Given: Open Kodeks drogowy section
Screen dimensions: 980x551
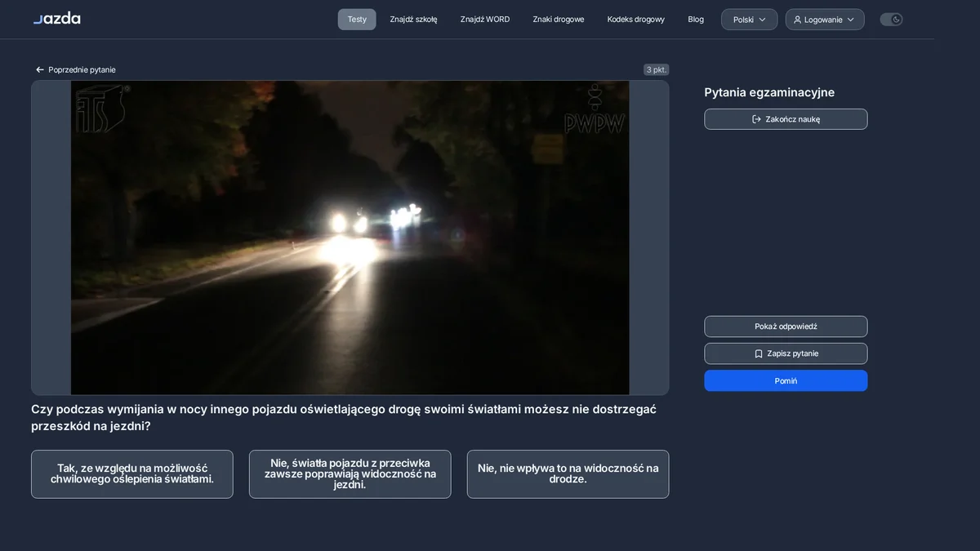Looking at the screenshot, I should coord(636,20).
